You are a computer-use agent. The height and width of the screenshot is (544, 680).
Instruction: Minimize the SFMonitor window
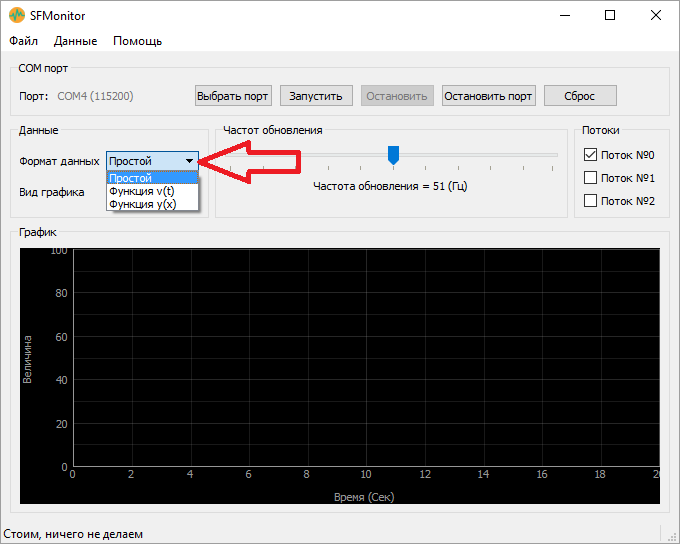(565, 16)
